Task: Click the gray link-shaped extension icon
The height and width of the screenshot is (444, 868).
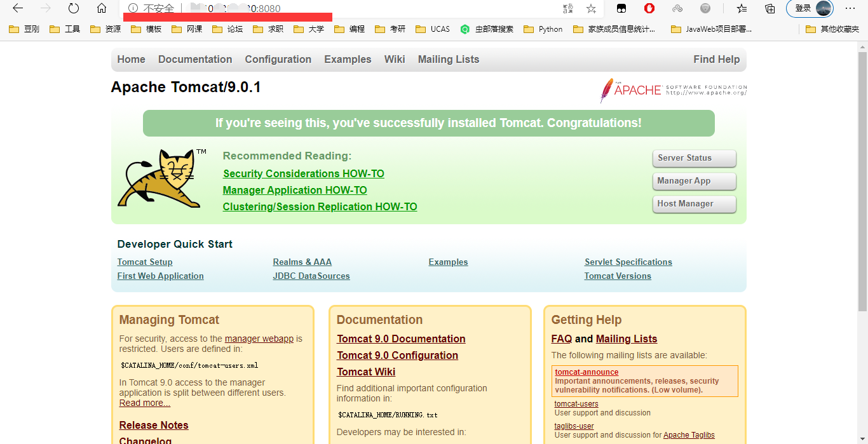Action: (677, 8)
